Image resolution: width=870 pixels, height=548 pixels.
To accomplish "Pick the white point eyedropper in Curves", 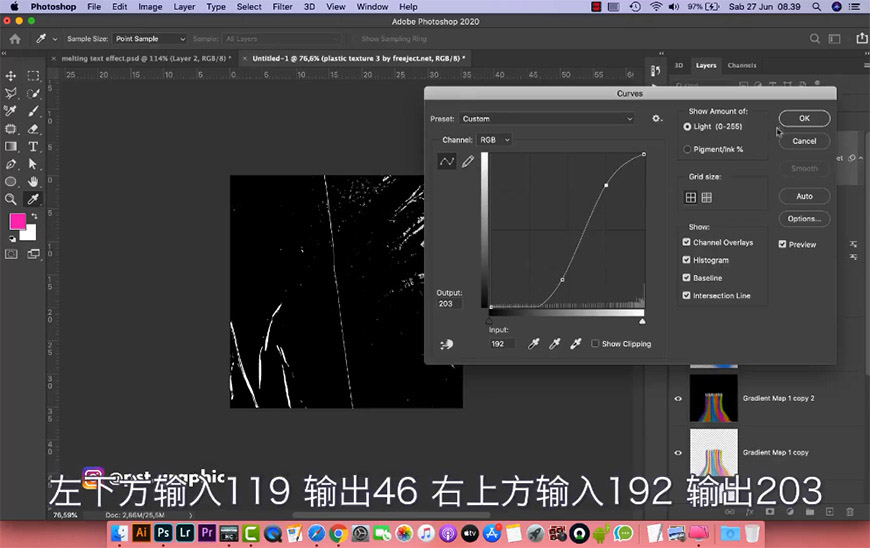I will click(x=575, y=344).
